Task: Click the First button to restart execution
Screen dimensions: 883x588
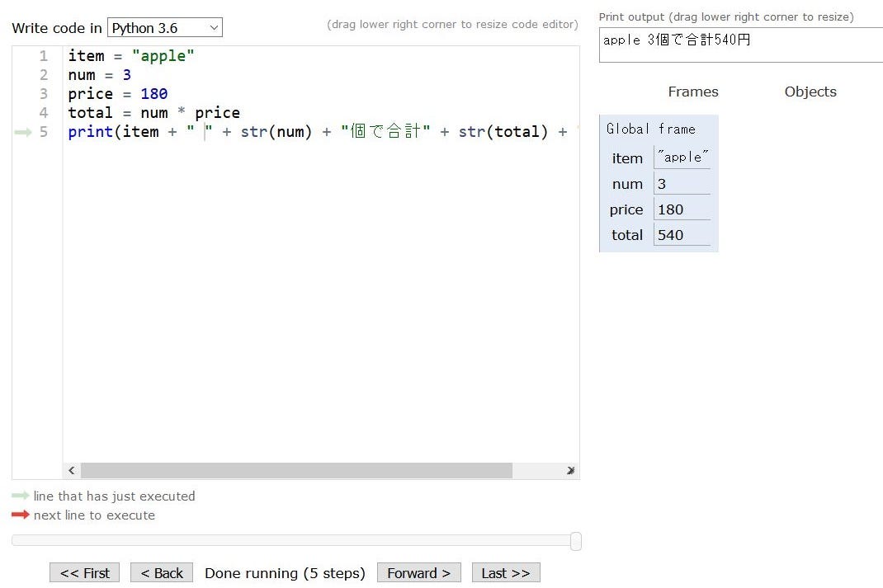Action: coord(83,572)
